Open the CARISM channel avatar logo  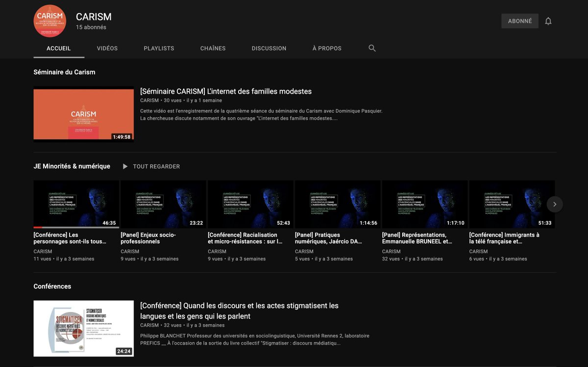click(50, 21)
